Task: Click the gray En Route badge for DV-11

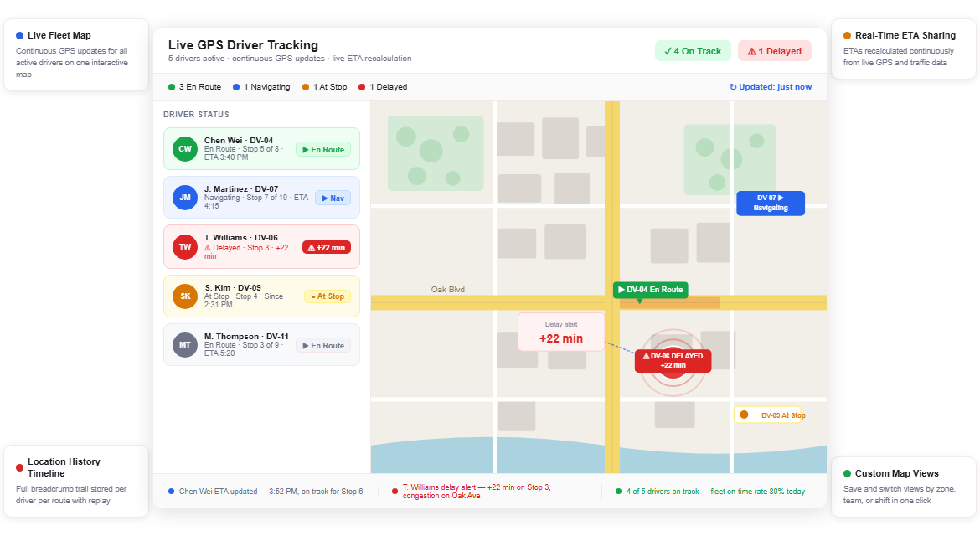Action: tap(323, 345)
